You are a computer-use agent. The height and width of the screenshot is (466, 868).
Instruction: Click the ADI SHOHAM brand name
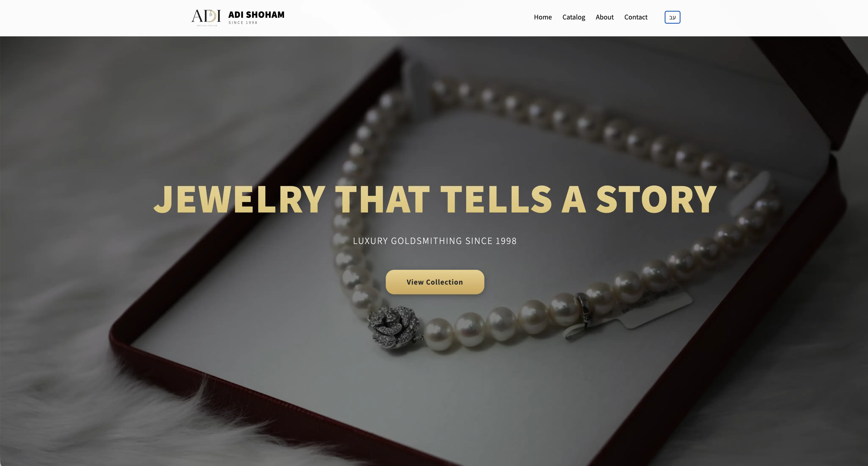(256, 15)
